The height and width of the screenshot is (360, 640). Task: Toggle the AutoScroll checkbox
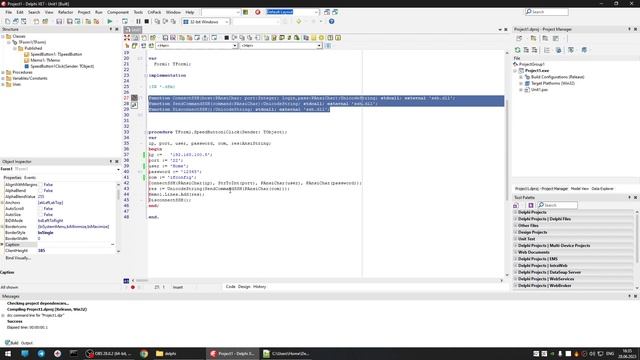[40, 209]
